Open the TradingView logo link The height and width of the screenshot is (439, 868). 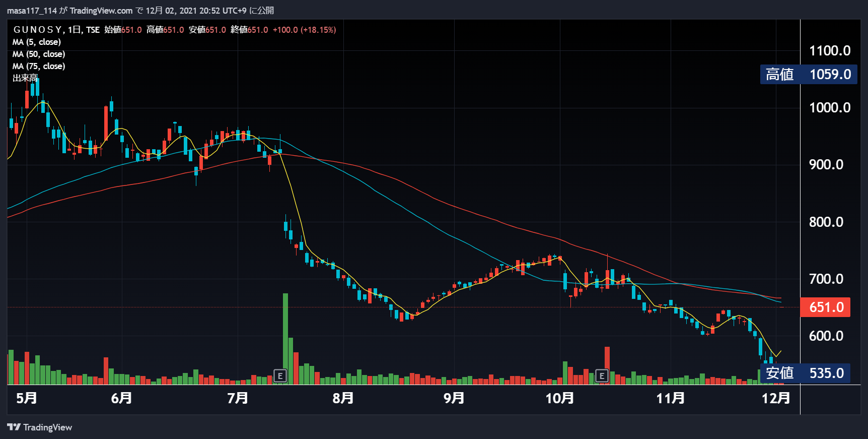(x=40, y=427)
